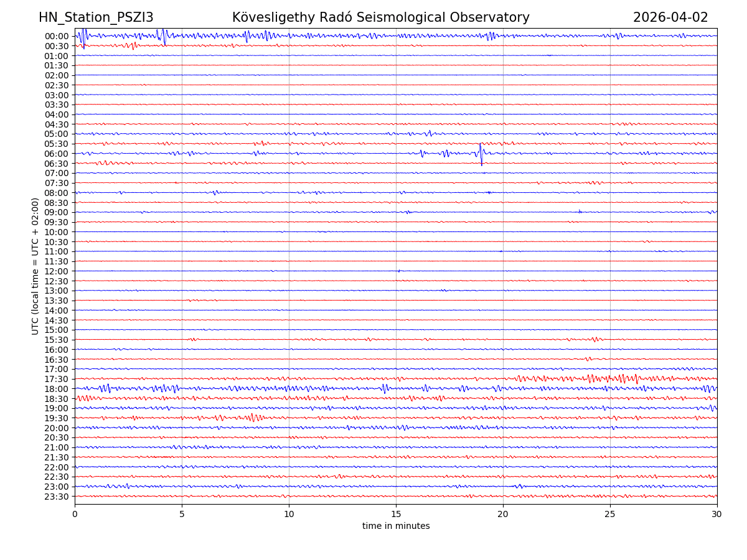Click the 00:00 row label
Screen dimensions: 747x560
[56, 36]
